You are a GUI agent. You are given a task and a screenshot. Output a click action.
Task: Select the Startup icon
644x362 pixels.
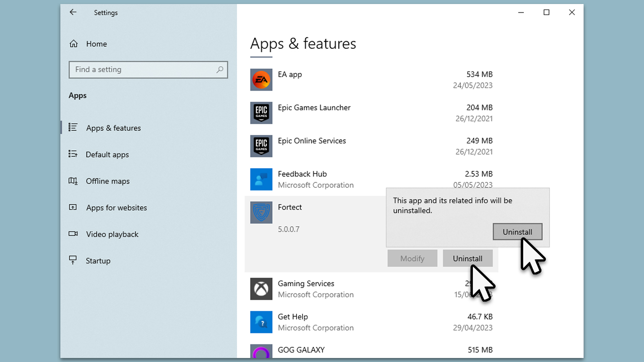tap(73, 260)
